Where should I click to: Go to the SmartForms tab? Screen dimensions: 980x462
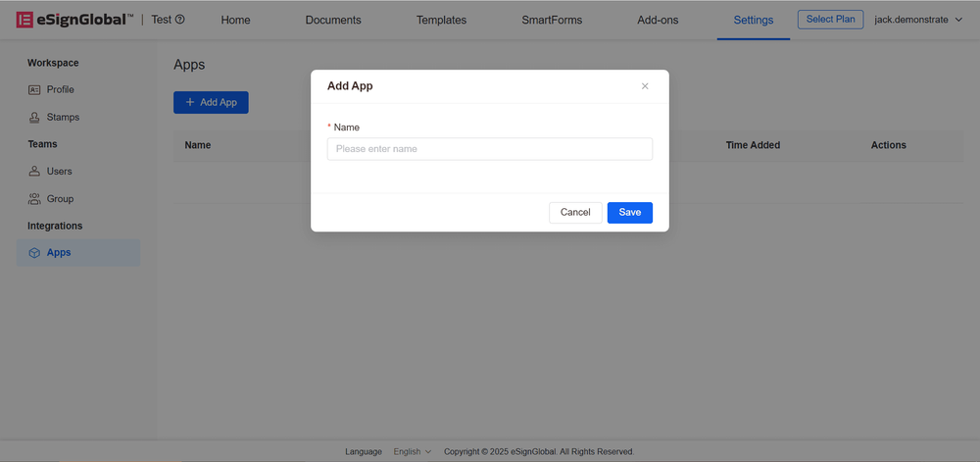tap(552, 20)
